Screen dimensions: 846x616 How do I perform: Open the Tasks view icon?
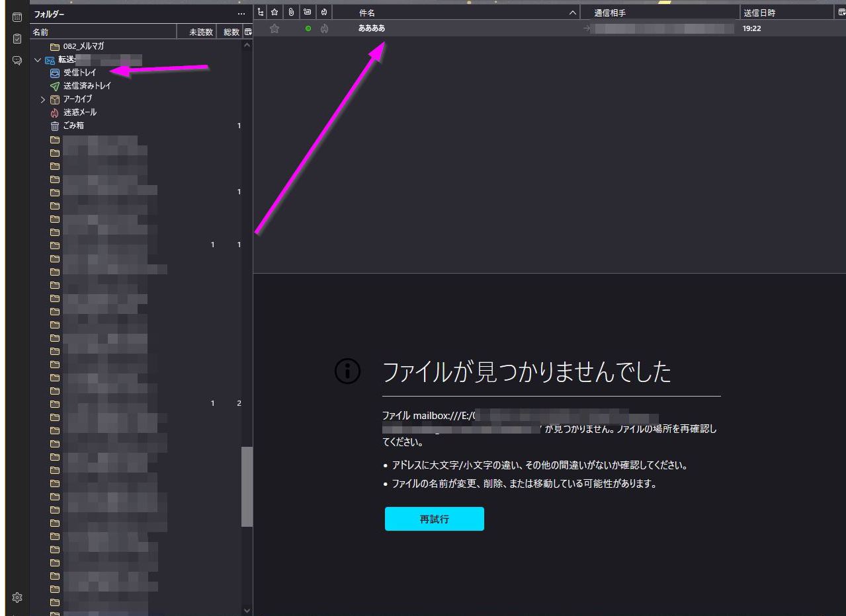coord(17,39)
